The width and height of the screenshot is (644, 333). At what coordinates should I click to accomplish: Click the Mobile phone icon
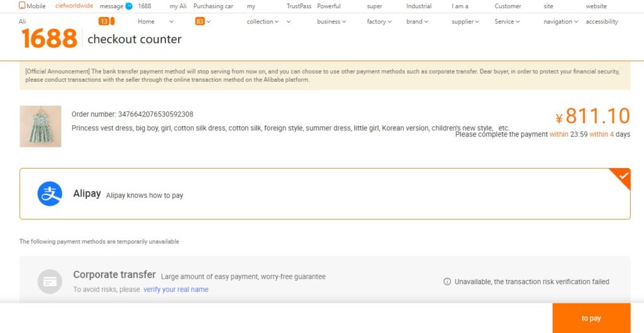click(x=22, y=6)
